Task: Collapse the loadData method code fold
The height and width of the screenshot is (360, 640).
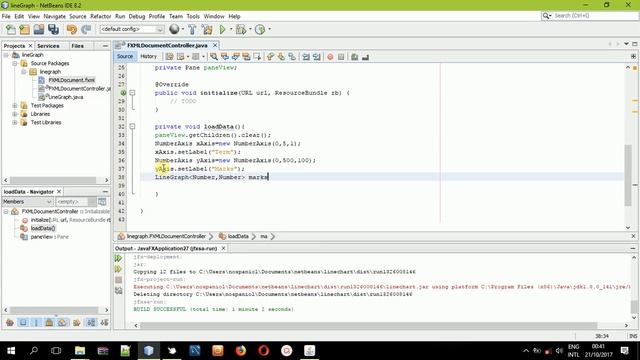Action: pyautogui.click(x=132, y=127)
